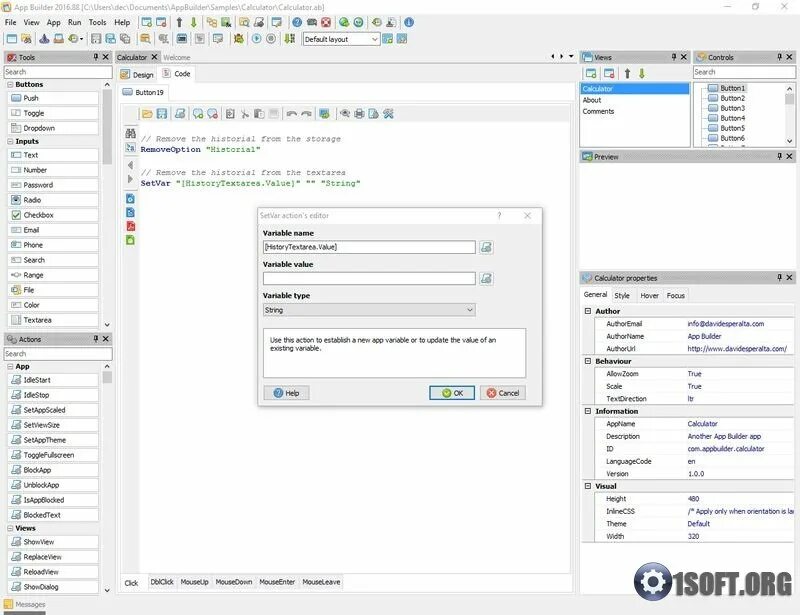
Task: Switch to the Design tab
Action: [137, 75]
